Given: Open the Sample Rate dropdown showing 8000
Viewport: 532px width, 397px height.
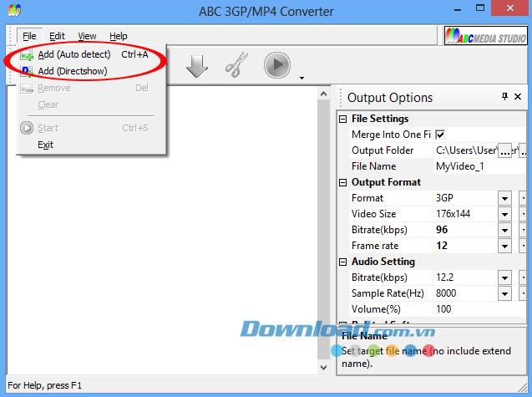Looking at the screenshot, I should pos(504,293).
